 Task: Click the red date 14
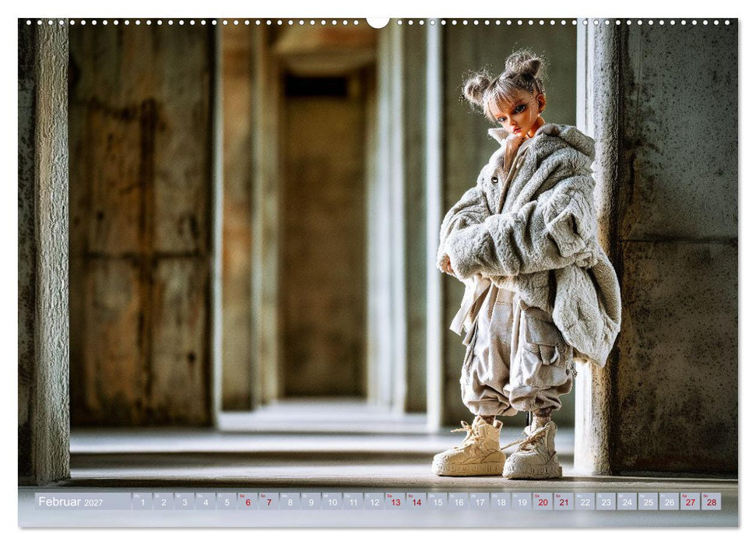click(416, 501)
